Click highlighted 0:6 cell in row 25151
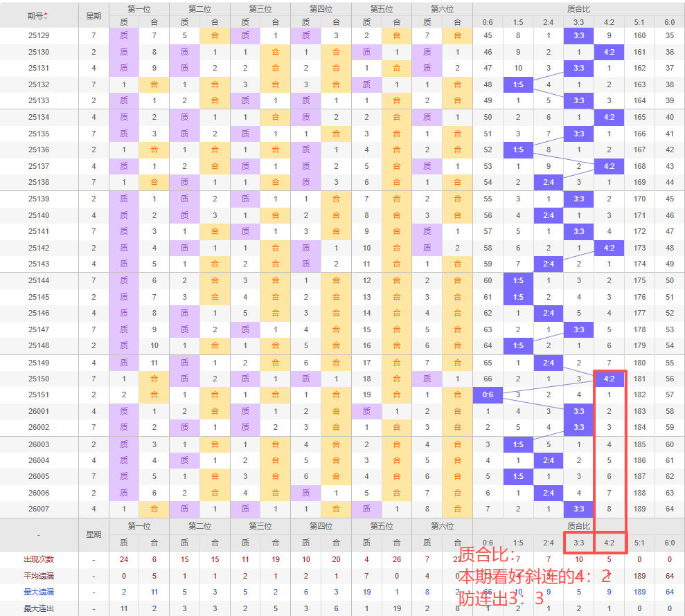 pyautogui.click(x=488, y=395)
